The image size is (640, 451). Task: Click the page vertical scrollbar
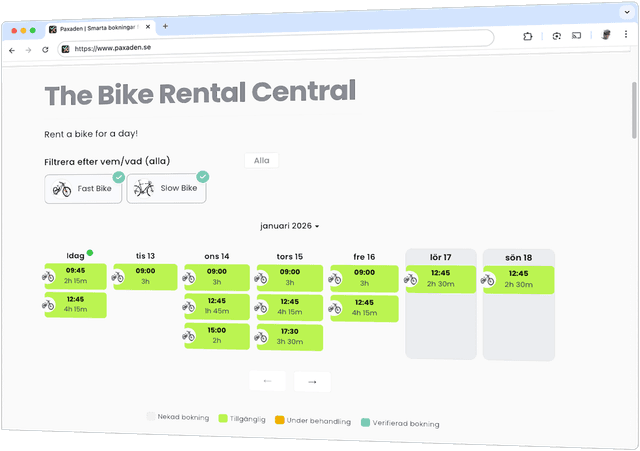(x=634, y=110)
